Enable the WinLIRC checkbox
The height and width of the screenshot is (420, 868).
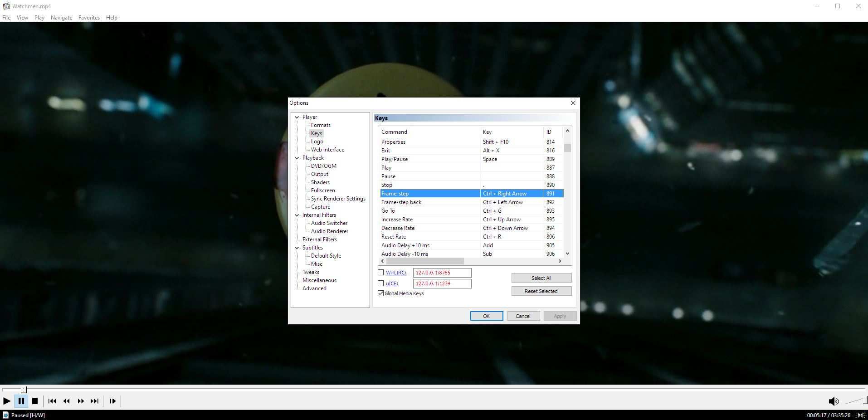pos(381,273)
